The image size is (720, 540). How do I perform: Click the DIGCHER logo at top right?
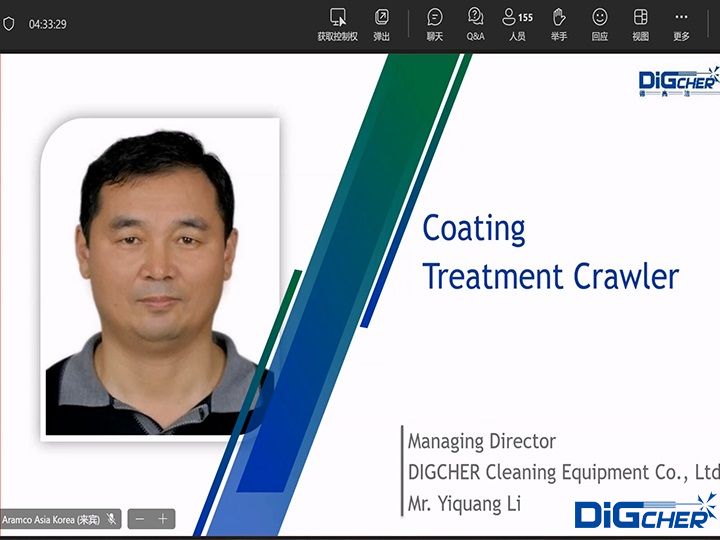[677, 80]
